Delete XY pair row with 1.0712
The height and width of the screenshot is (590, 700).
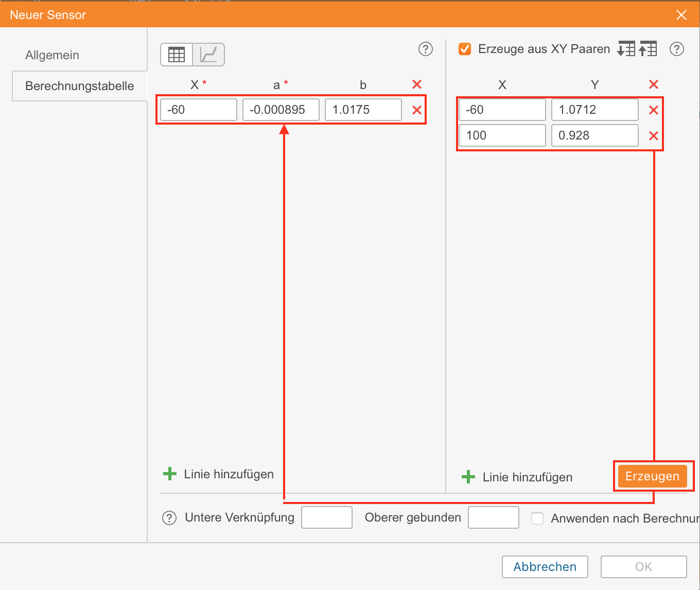pyautogui.click(x=654, y=110)
